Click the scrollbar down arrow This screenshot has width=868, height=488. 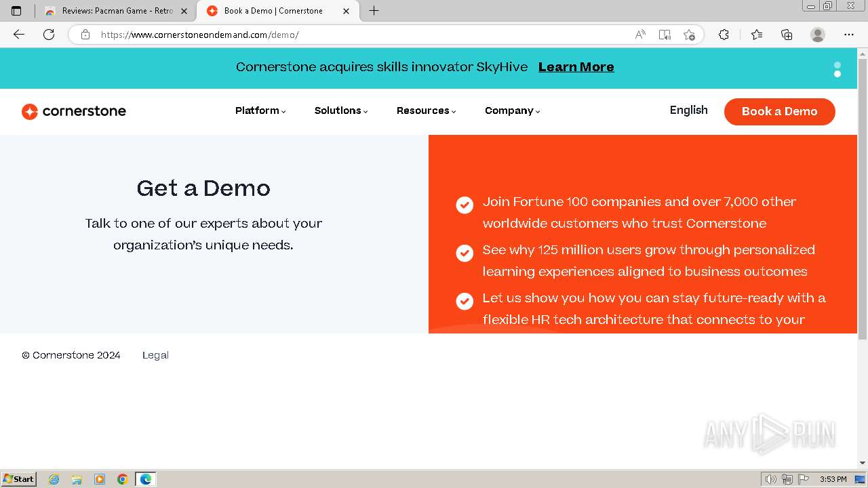863,463
